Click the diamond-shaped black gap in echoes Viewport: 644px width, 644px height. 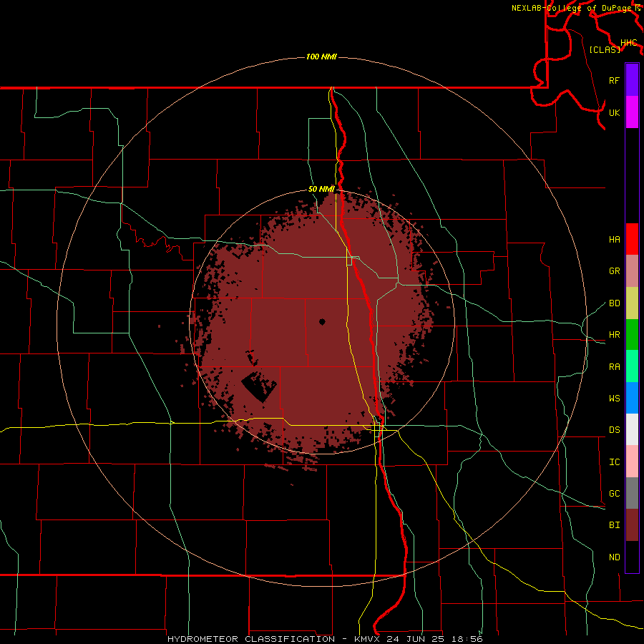tap(259, 387)
